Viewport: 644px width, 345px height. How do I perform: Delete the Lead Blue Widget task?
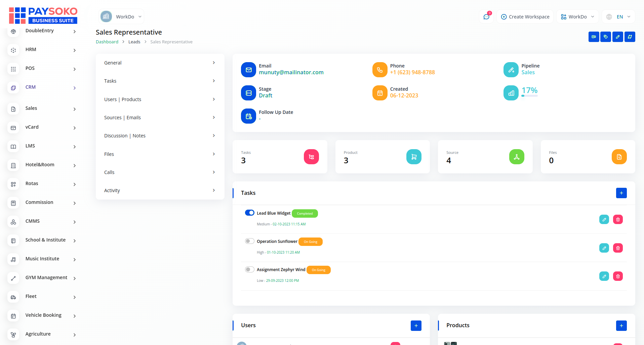[x=618, y=220]
